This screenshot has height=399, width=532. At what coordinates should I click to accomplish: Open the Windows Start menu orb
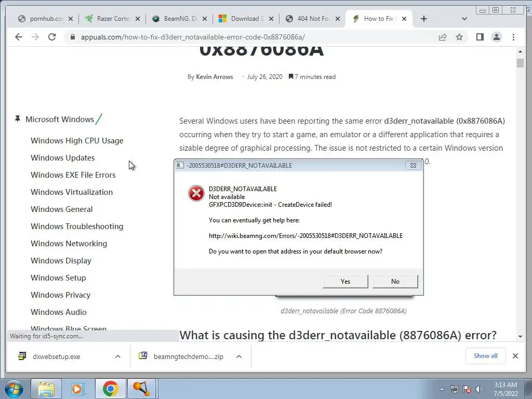tap(14, 389)
